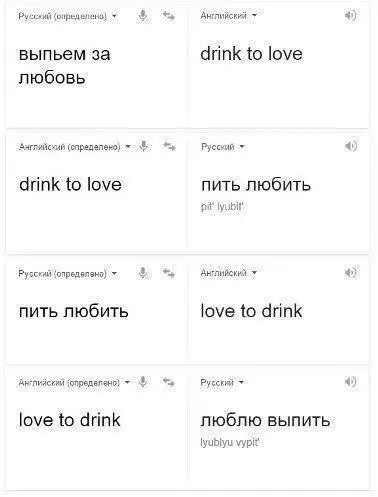Click microphone icon in the third 'пить любить' panel
Image resolution: width=378 pixels, height=497 pixels.
143,273
